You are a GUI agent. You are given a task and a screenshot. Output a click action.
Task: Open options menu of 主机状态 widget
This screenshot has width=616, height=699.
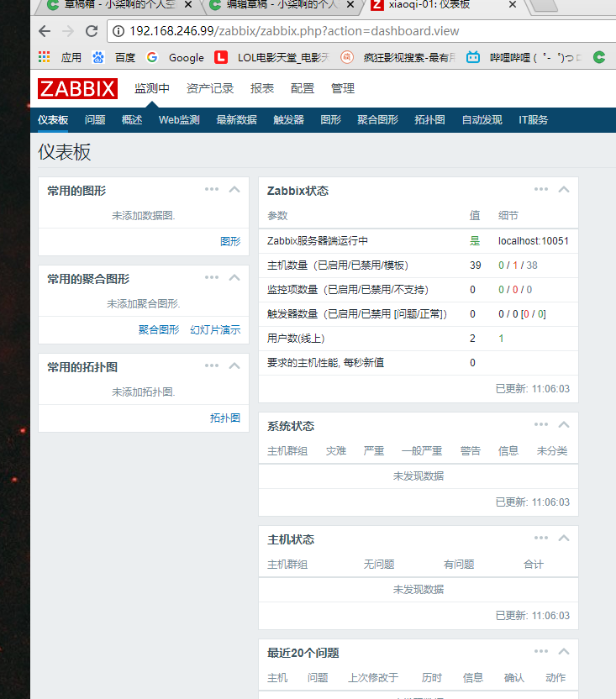click(541, 538)
